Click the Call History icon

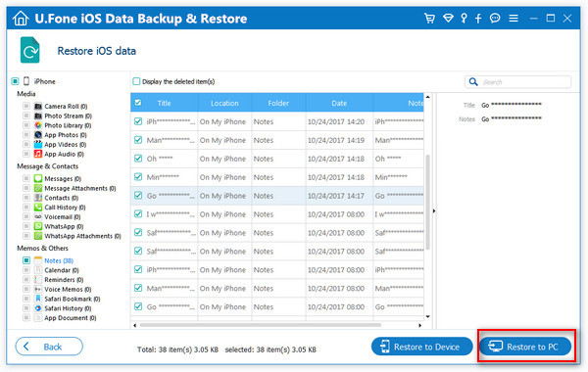click(x=38, y=208)
